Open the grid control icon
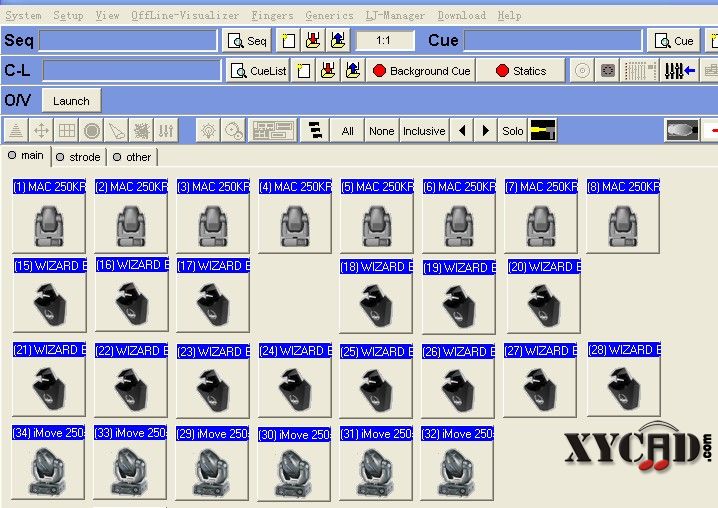This screenshot has width=718, height=508. [66, 131]
